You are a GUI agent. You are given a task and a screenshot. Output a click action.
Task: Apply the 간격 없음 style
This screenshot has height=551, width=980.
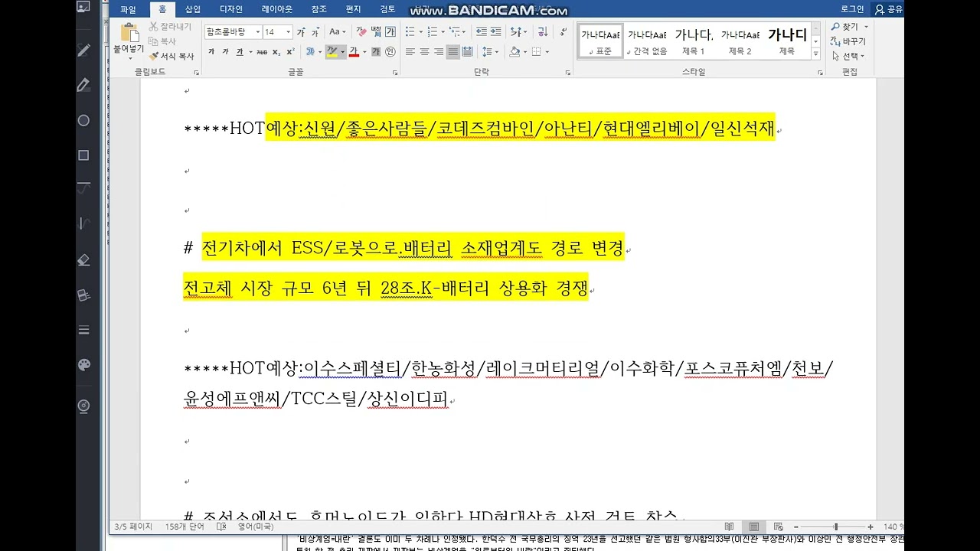pyautogui.click(x=647, y=41)
